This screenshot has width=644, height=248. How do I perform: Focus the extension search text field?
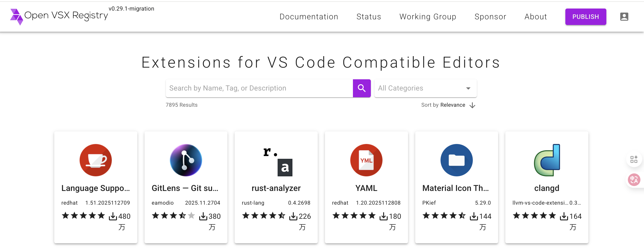point(259,88)
